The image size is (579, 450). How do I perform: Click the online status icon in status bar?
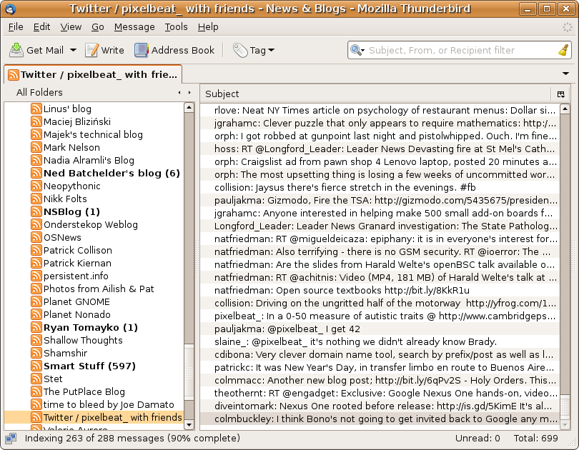click(x=11, y=438)
